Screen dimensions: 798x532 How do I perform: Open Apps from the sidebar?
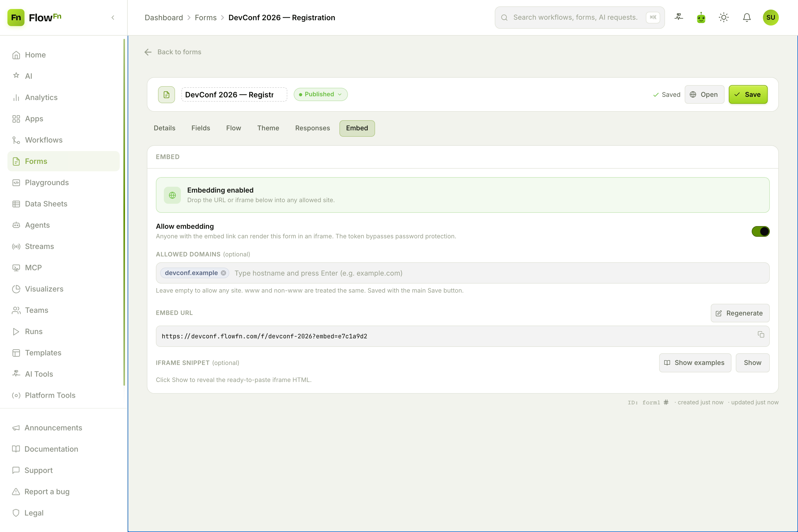pyautogui.click(x=64, y=119)
